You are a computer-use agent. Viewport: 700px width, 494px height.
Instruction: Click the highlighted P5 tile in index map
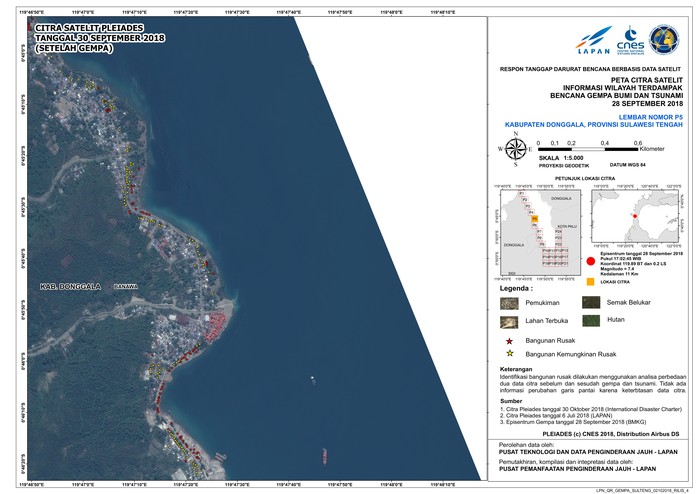click(535, 218)
